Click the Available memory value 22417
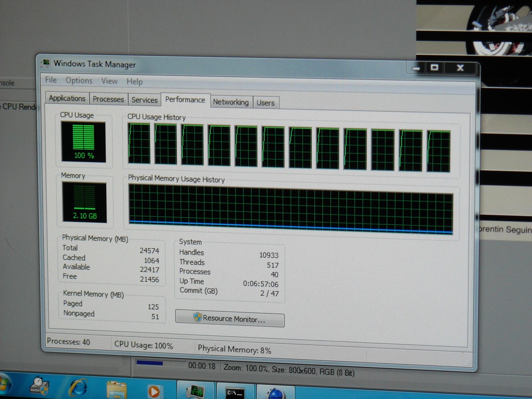The width and height of the screenshot is (532, 399). point(149,270)
